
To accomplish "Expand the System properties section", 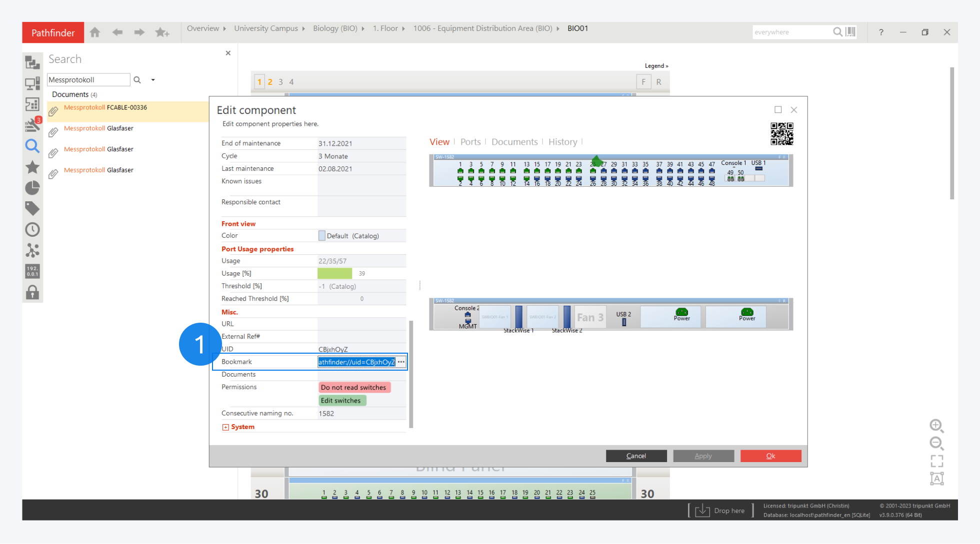I will [225, 427].
